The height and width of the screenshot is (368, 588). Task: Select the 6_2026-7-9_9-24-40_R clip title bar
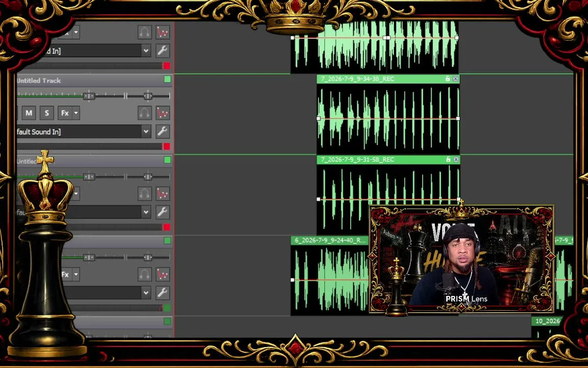(x=330, y=240)
